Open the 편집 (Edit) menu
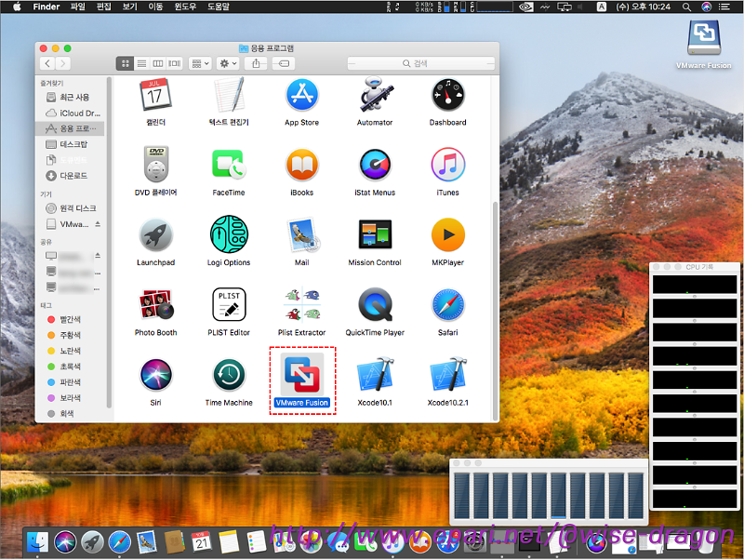This screenshot has height=560, width=744. click(x=103, y=7)
